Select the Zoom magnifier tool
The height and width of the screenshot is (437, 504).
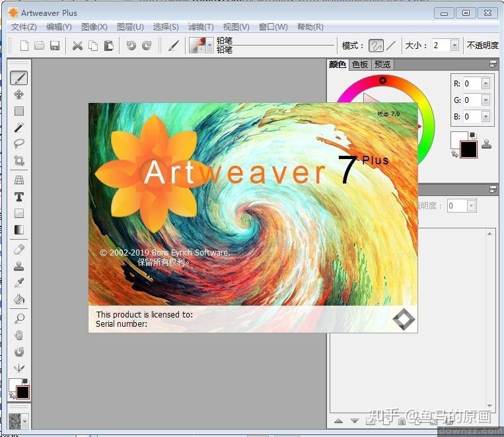pos(19,318)
